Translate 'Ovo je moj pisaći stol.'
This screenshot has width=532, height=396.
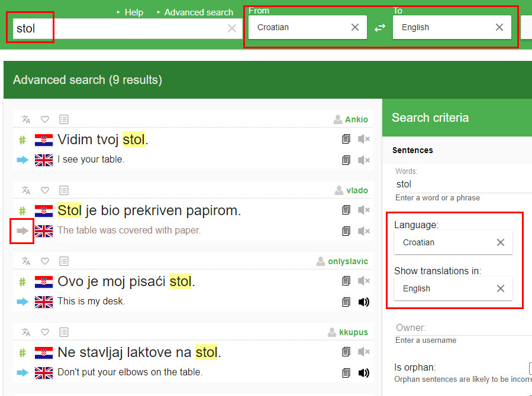pyautogui.click(x=26, y=261)
